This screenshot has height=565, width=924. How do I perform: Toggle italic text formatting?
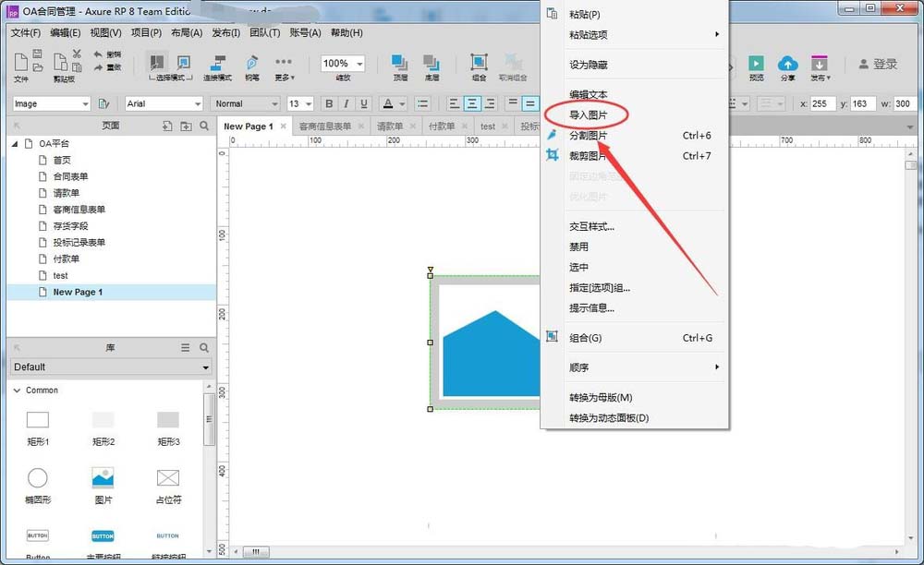(x=347, y=104)
